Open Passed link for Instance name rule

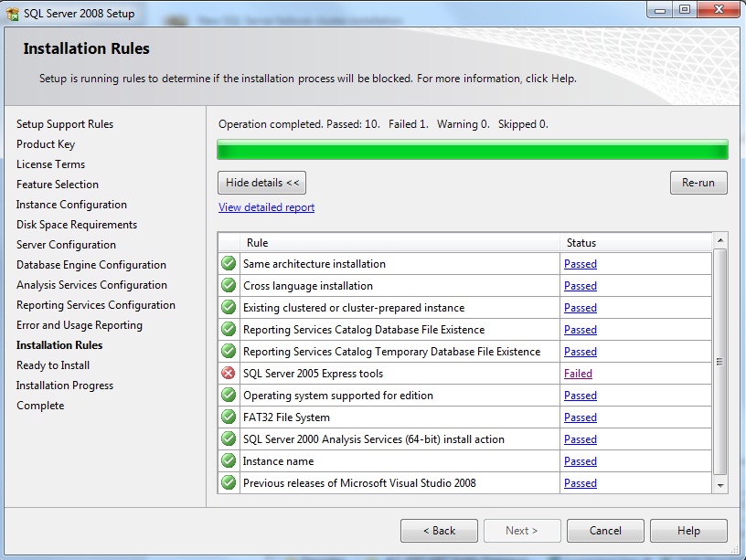tap(580, 460)
